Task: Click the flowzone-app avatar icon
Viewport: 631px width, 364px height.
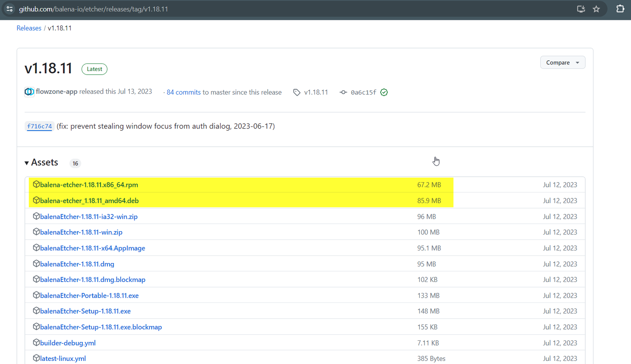Action: pos(29,92)
